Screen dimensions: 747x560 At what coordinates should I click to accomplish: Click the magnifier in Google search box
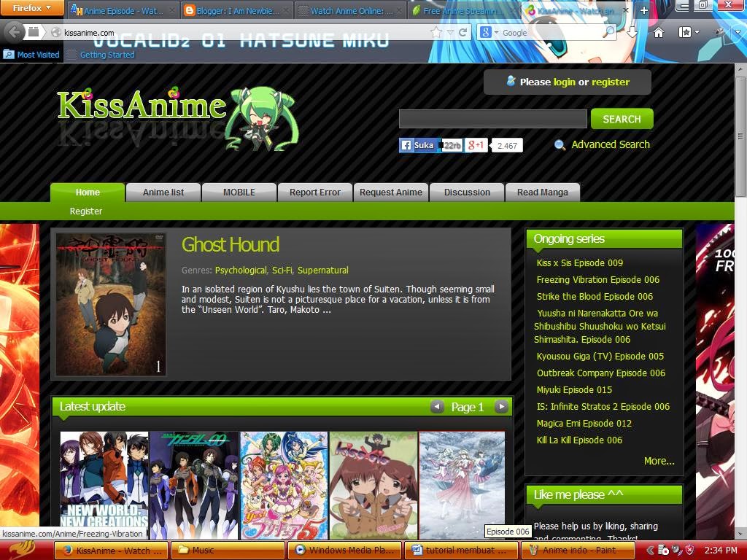[608, 32]
